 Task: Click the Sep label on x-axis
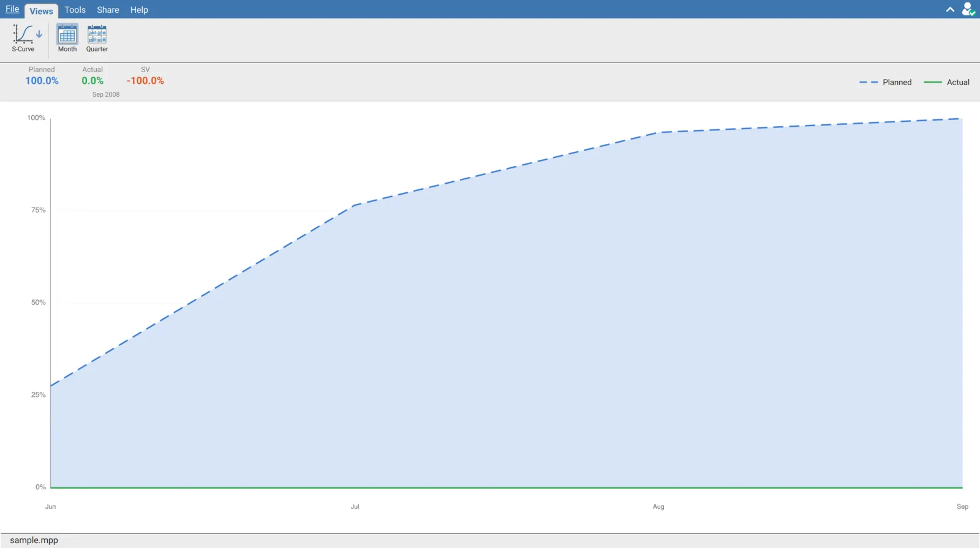(x=962, y=506)
